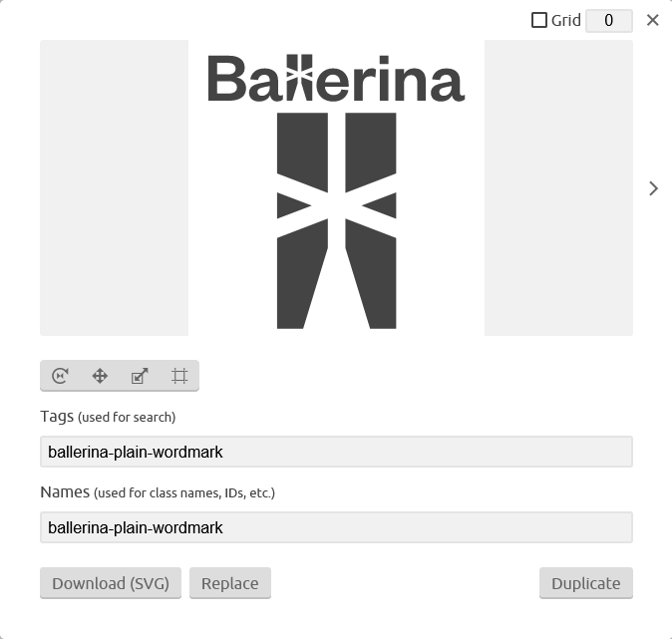Click the Ballerina wordmark text in the preview
Screen dimensions: 672x639
pyautogui.click(x=336, y=78)
